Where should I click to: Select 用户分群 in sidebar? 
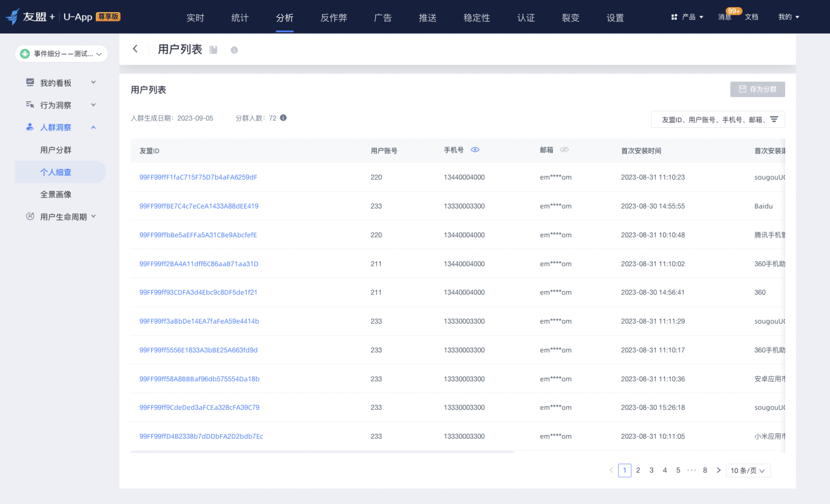click(x=56, y=150)
